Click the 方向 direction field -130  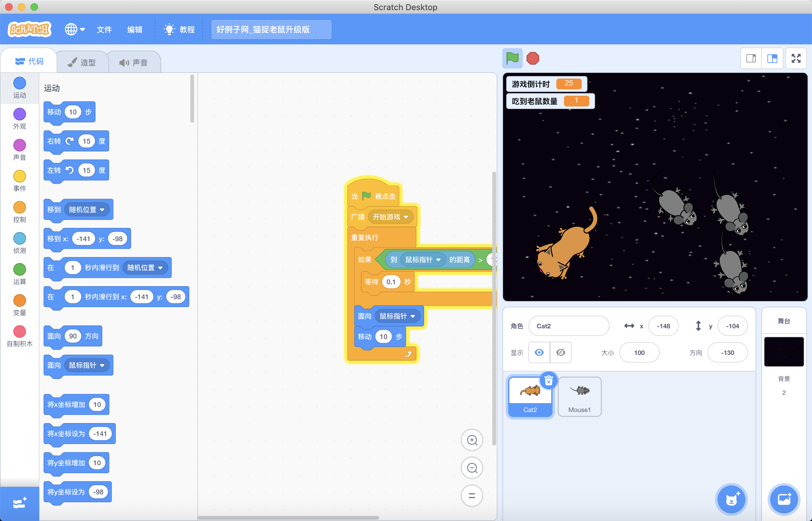tap(727, 352)
